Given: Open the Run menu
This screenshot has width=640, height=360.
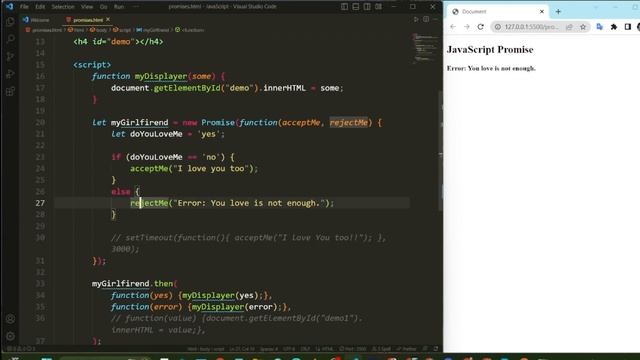Looking at the screenshot, I should tap(119, 7).
